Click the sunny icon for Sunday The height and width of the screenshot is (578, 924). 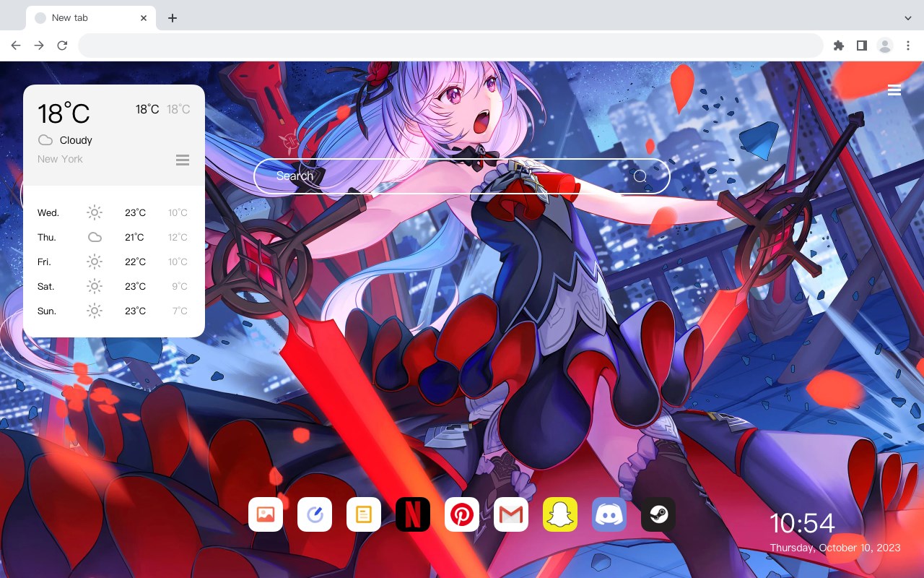(95, 311)
